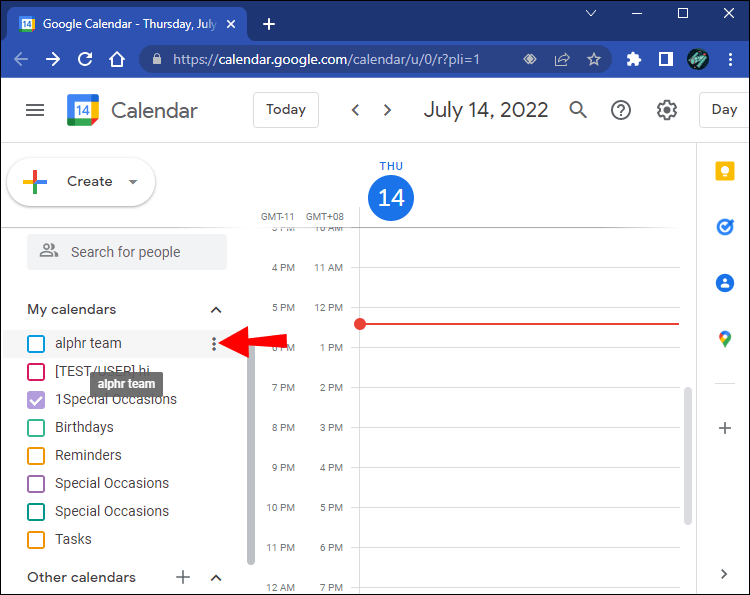Open the Support help icon

620,110
